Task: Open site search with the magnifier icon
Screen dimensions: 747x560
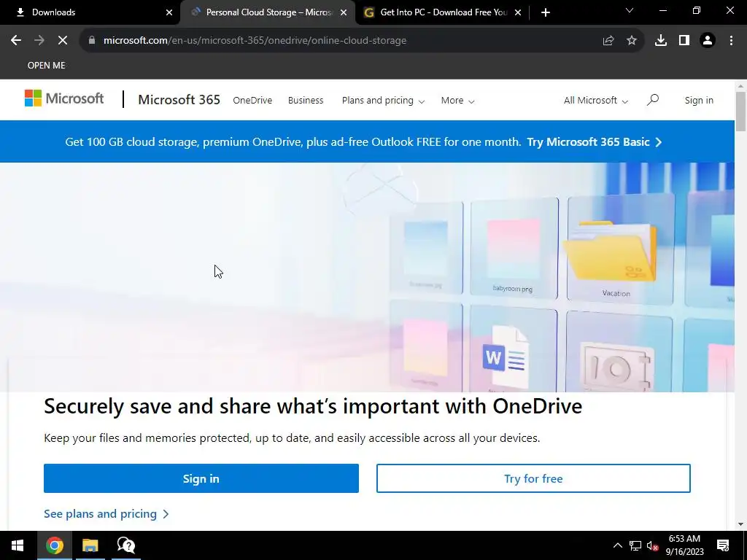Action: (653, 100)
